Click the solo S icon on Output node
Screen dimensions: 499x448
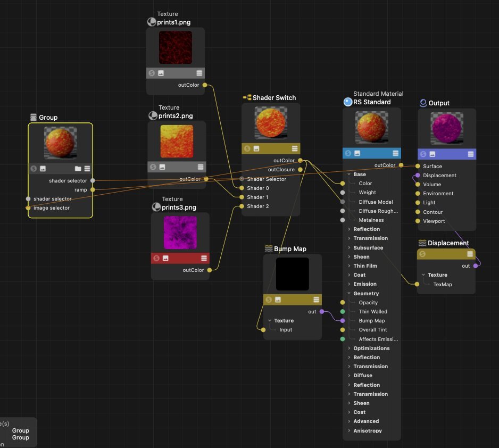(x=423, y=154)
